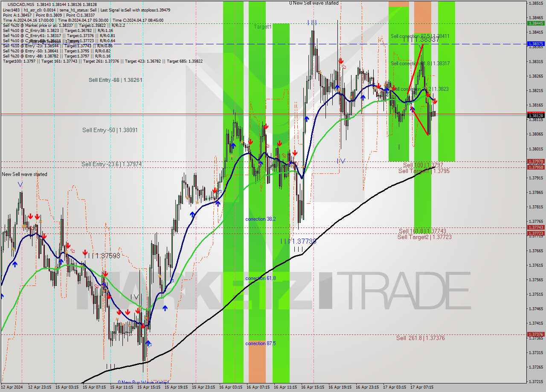
Task: Click the 'correction 38.2' label
Action: point(260,219)
